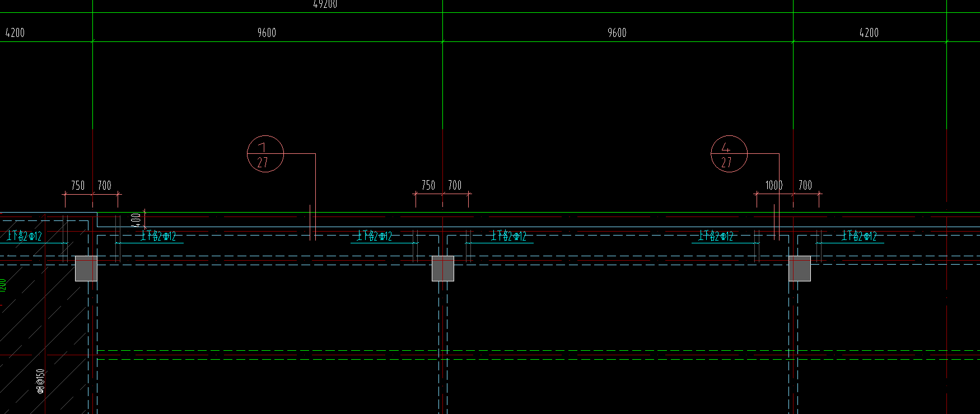Click the 700 dimension above the middle column
The image size is (980, 414).
(x=455, y=185)
